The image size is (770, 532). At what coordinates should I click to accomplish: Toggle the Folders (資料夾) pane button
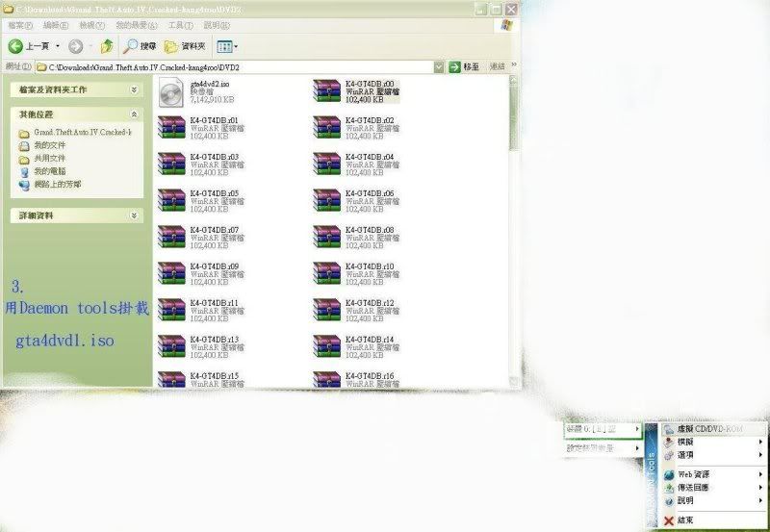(185, 46)
